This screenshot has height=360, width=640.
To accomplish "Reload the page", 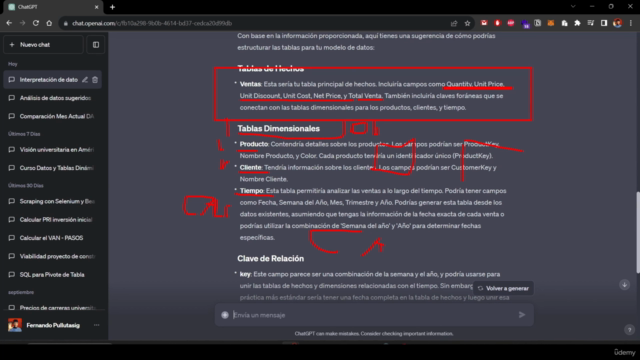I will coord(36,23).
